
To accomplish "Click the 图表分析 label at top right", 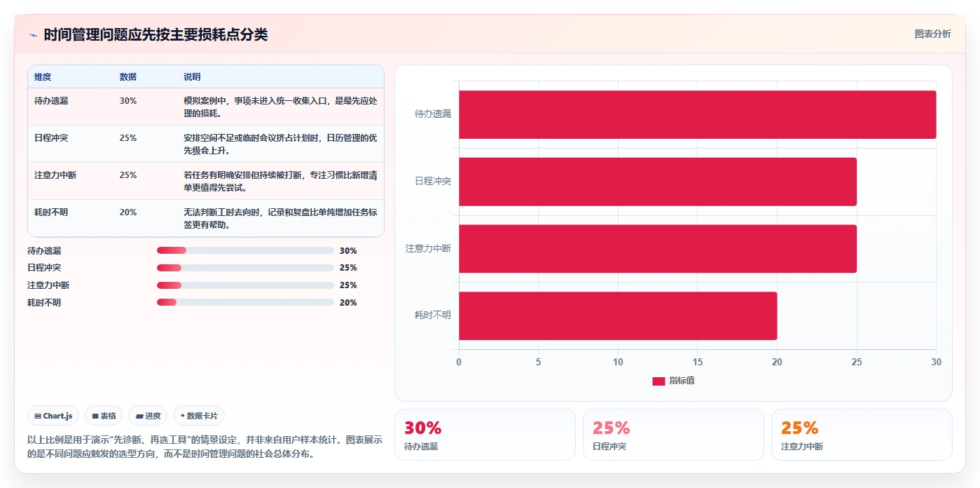I will coord(933,34).
